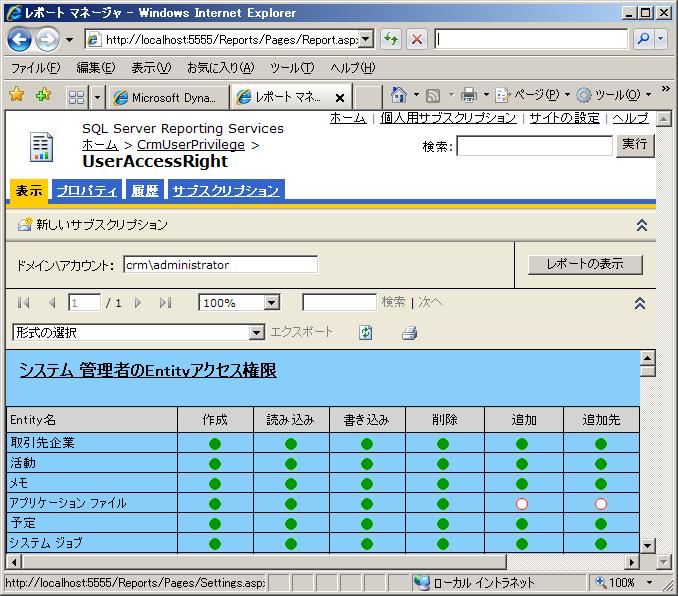Click the white circle under 追加先 for アプリケーション ファイル
The width and height of the screenshot is (678, 596).
(601, 504)
